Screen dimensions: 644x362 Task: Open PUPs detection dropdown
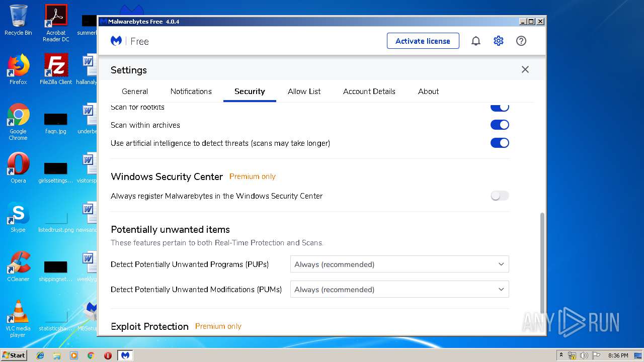click(399, 264)
